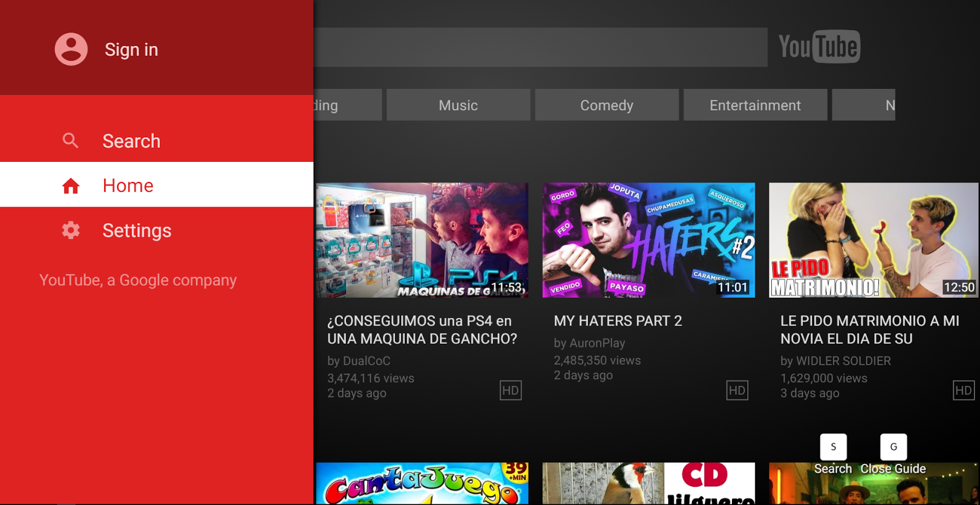Click HD badge on WIDLER SOLDIER video
The height and width of the screenshot is (505, 980).
(x=963, y=390)
